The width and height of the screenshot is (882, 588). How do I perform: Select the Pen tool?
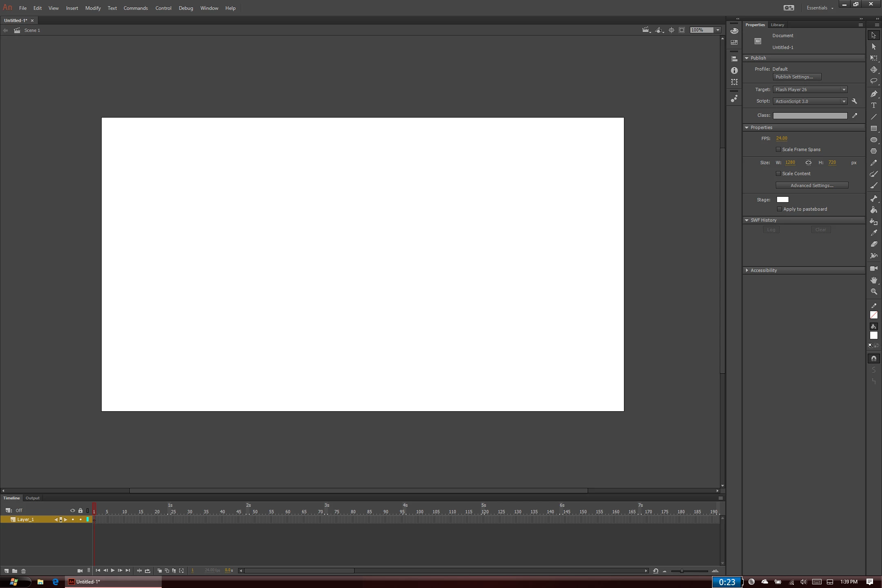point(873,94)
